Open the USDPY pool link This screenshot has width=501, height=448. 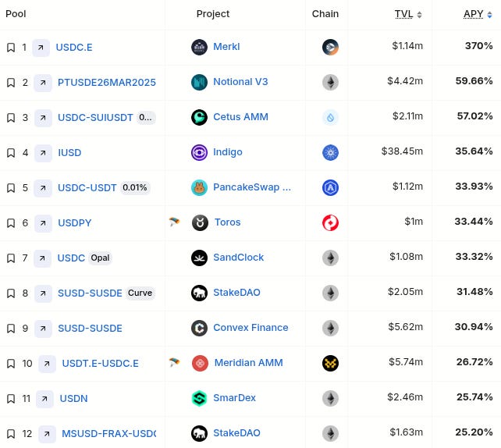75,223
